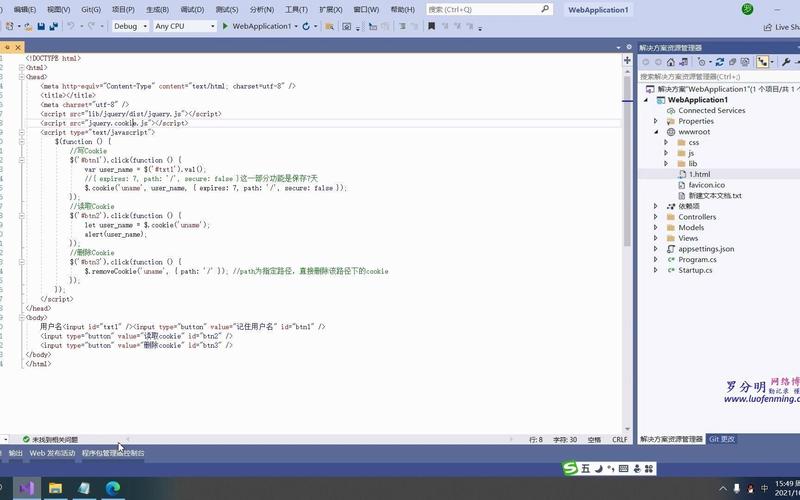Open the WebApplication1 start target dropdown arrow
This screenshot has width=800, height=500.
pos(296,26)
